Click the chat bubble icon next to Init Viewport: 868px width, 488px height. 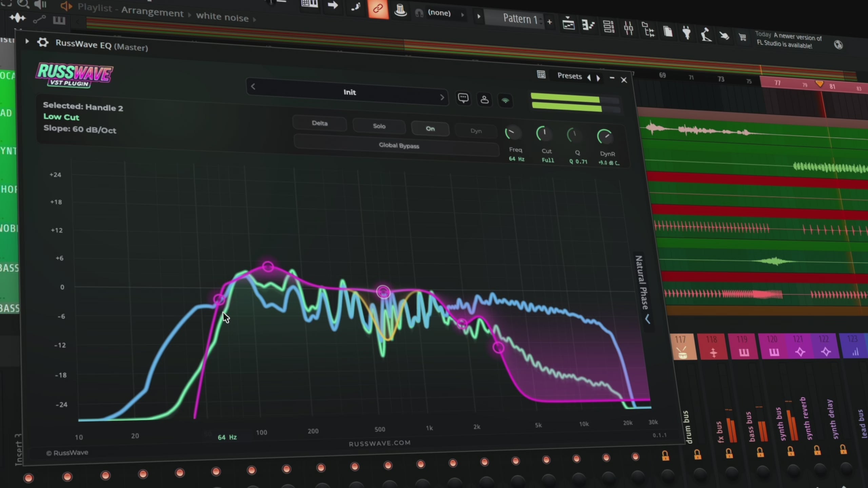(x=463, y=98)
